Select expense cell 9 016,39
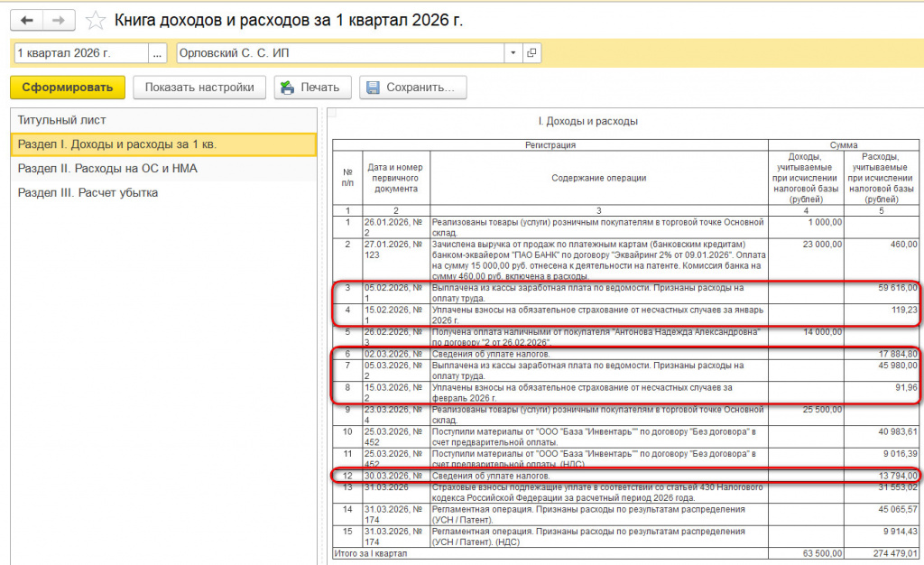 pos(882,459)
